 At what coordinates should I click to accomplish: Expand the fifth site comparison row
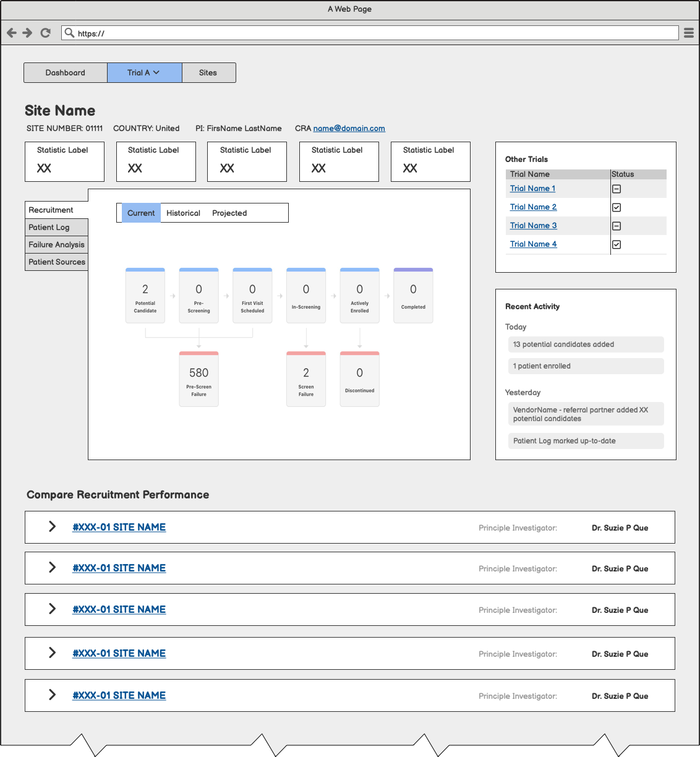(x=53, y=695)
